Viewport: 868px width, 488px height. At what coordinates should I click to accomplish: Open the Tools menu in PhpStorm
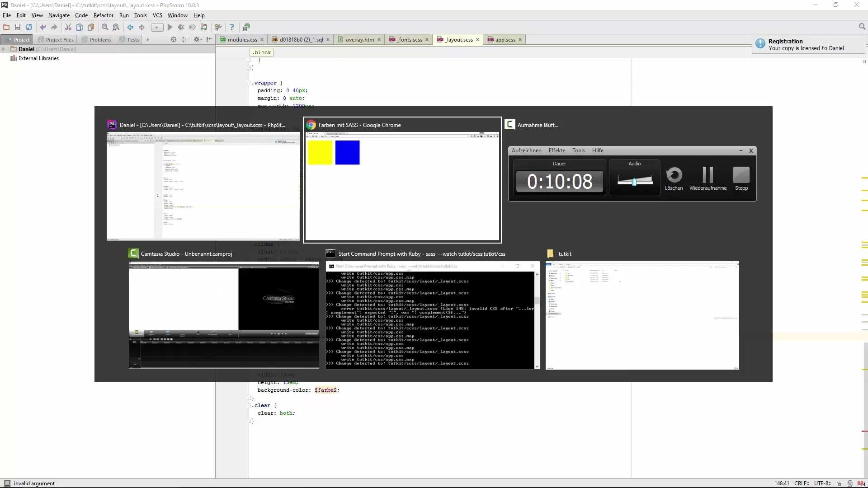pyautogui.click(x=140, y=15)
